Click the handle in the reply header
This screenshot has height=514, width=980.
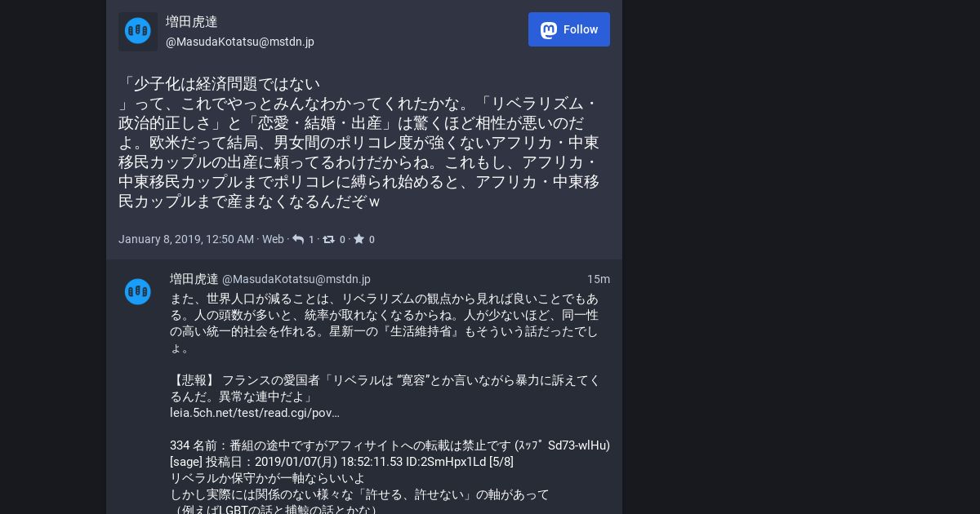click(296, 279)
